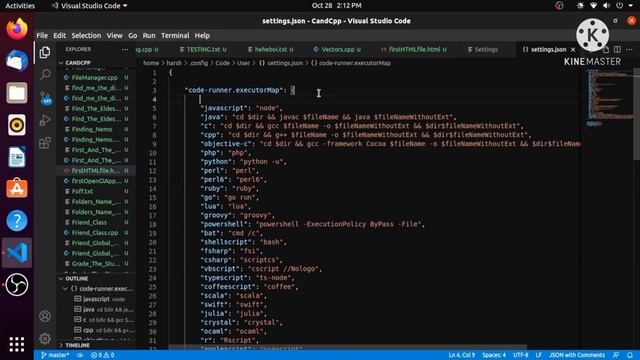
Task: Open the Go menu
Action: (x=132, y=36)
